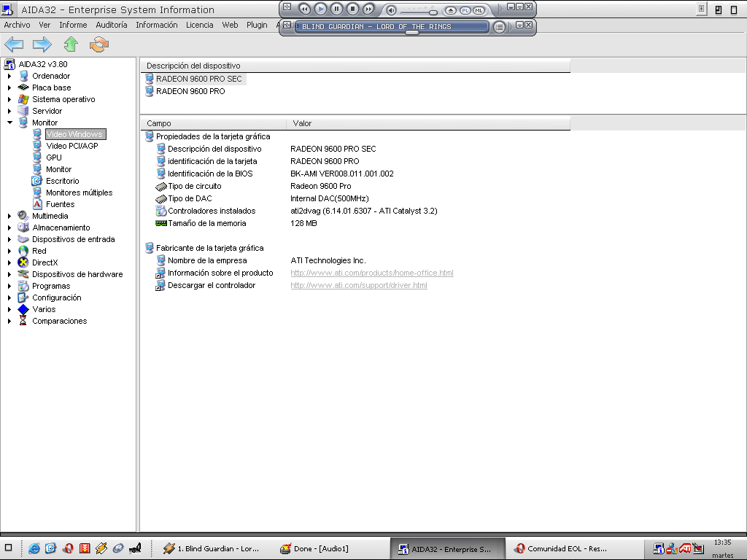The image size is (747, 560).
Task: Click the forward arrow toolbar icon
Action: [x=42, y=44]
